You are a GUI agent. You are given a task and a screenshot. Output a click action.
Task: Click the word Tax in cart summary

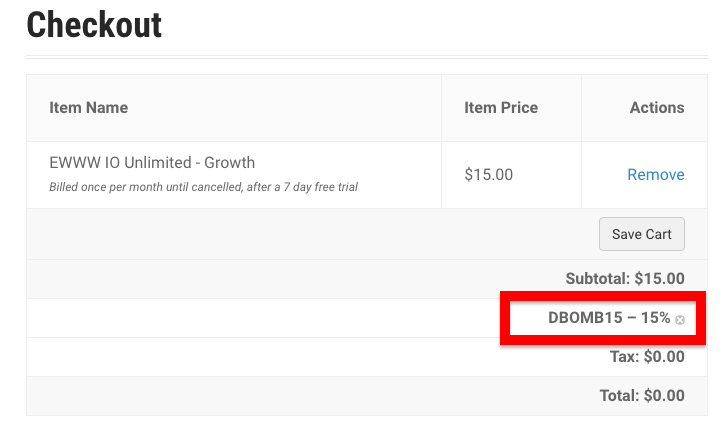click(624, 357)
